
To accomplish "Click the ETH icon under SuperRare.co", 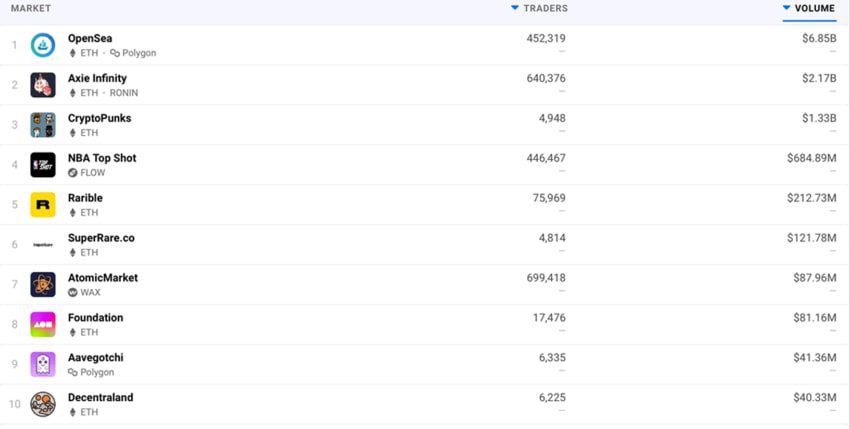I will point(73,252).
